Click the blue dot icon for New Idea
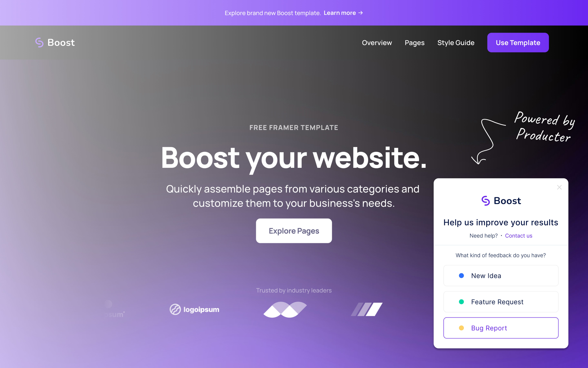The height and width of the screenshot is (368, 588). coord(461,276)
